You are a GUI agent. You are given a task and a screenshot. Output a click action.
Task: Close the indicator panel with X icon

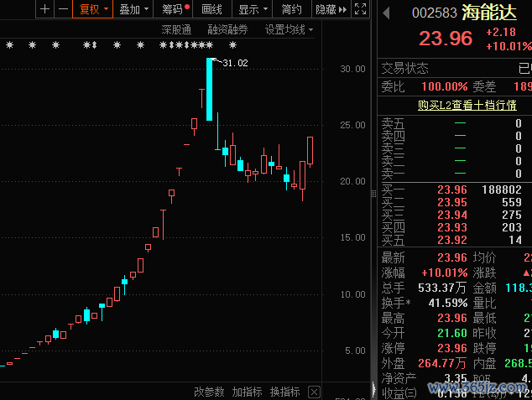click(x=314, y=392)
